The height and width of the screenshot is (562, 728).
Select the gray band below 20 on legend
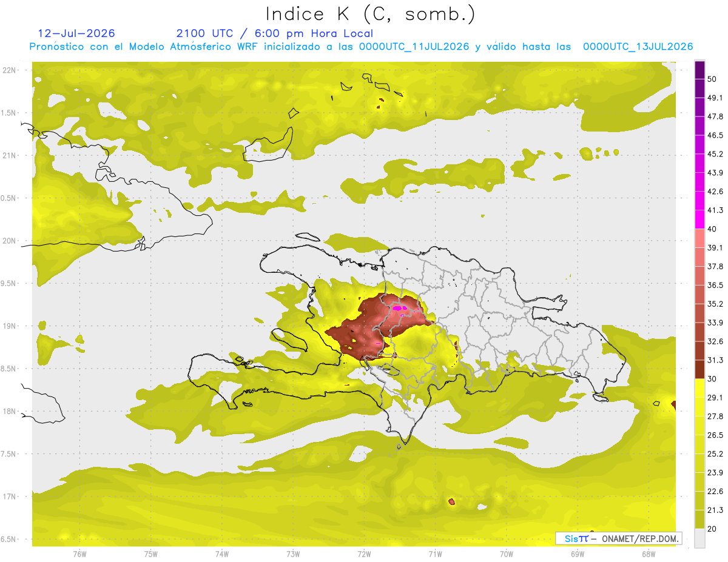click(x=699, y=537)
